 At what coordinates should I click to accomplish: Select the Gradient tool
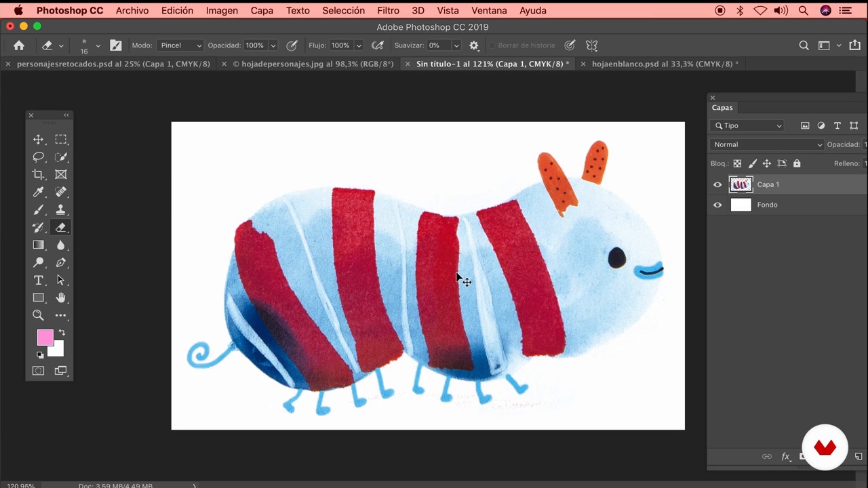click(39, 245)
